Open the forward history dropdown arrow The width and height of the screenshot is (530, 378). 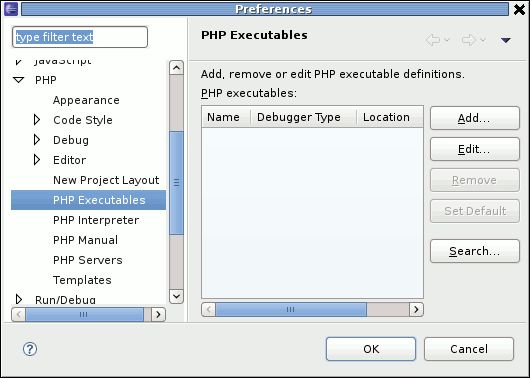click(x=483, y=40)
